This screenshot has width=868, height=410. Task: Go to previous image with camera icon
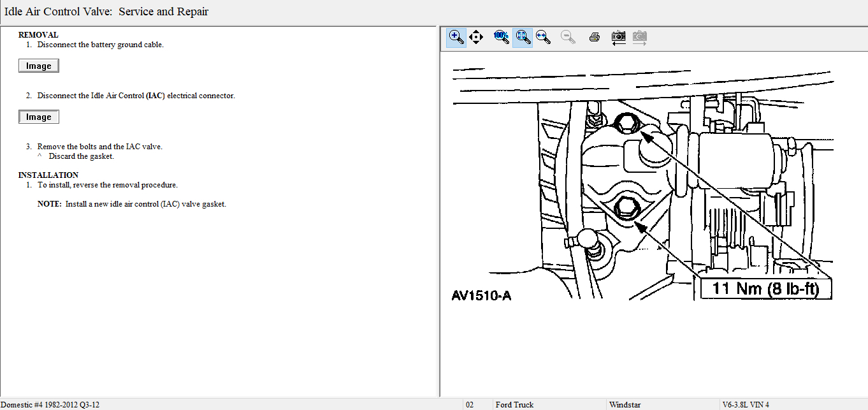pos(618,38)
